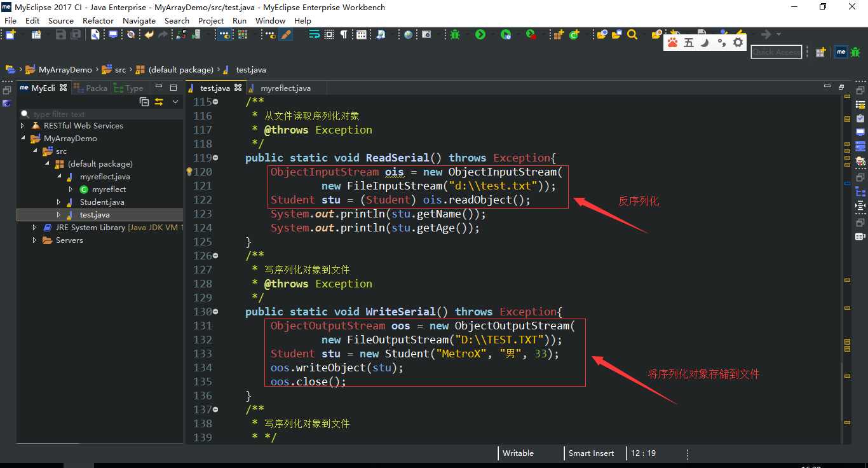Click the yellow Search magnifier icon
The height and width of the screenshot is (468, 868).
pyautogui.click(x=632, y=34)
